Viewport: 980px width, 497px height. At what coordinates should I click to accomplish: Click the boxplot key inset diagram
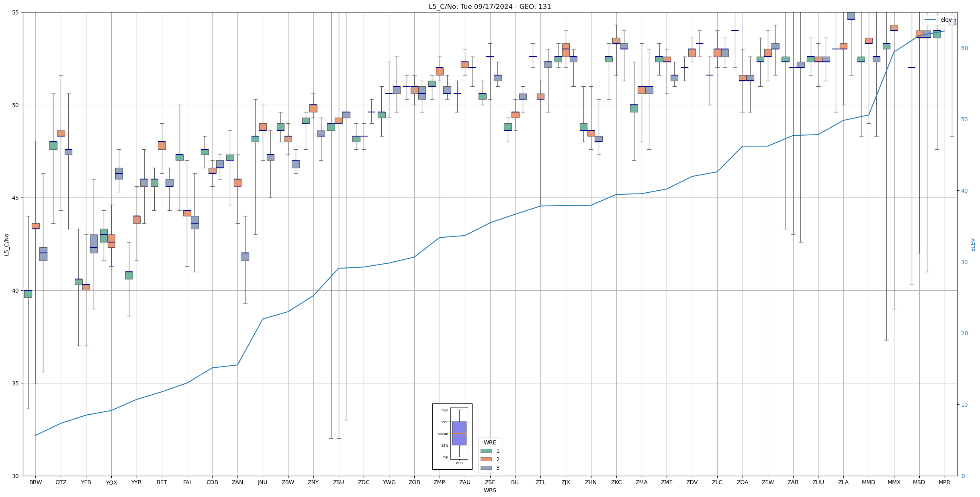[x=452, y=436]
